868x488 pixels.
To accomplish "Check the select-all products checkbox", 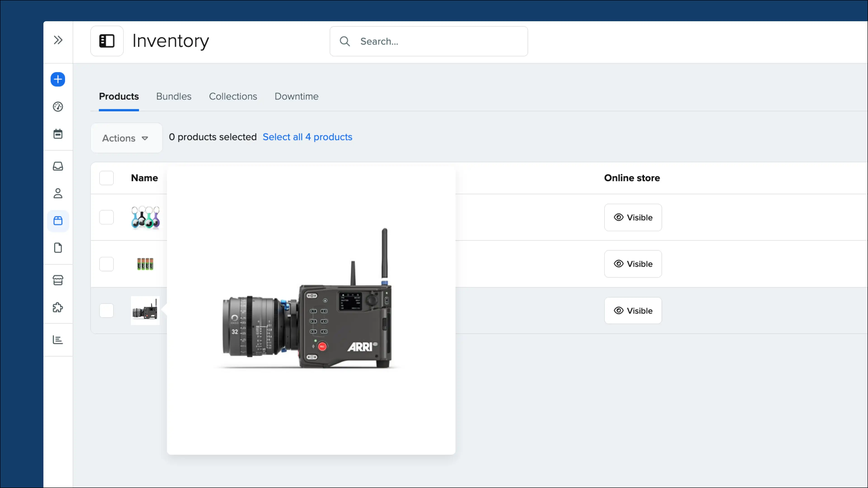I will tap(106, 178).
